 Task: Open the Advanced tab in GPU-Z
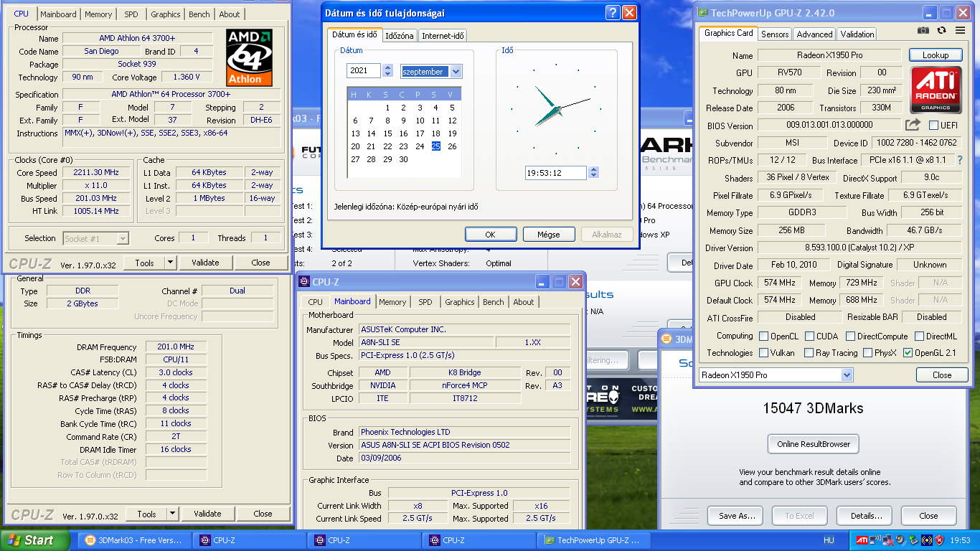tap(814, 34)
